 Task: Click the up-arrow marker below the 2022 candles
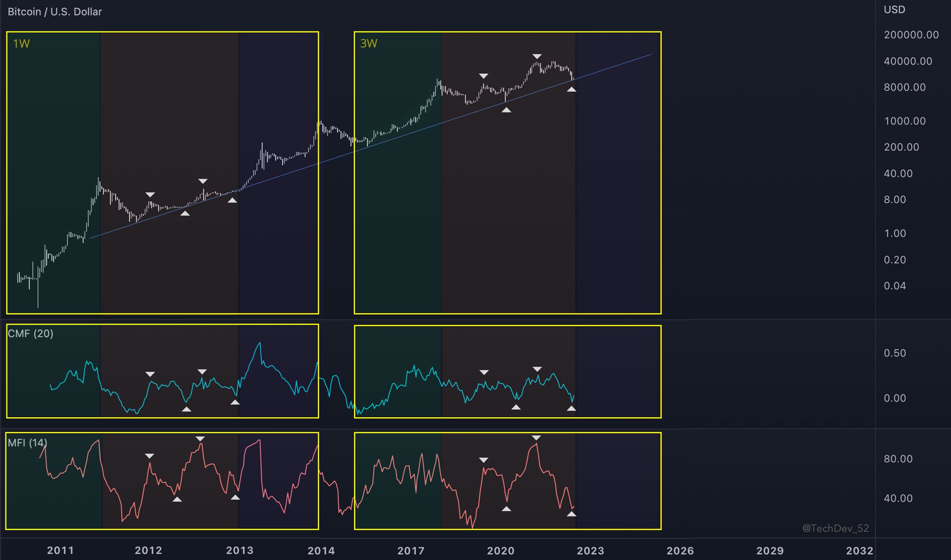[571, 90]
